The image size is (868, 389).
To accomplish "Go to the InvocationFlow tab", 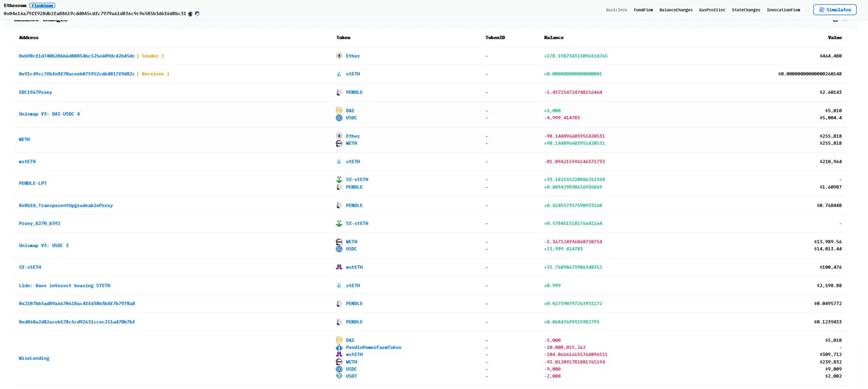I will coord(783,10).
